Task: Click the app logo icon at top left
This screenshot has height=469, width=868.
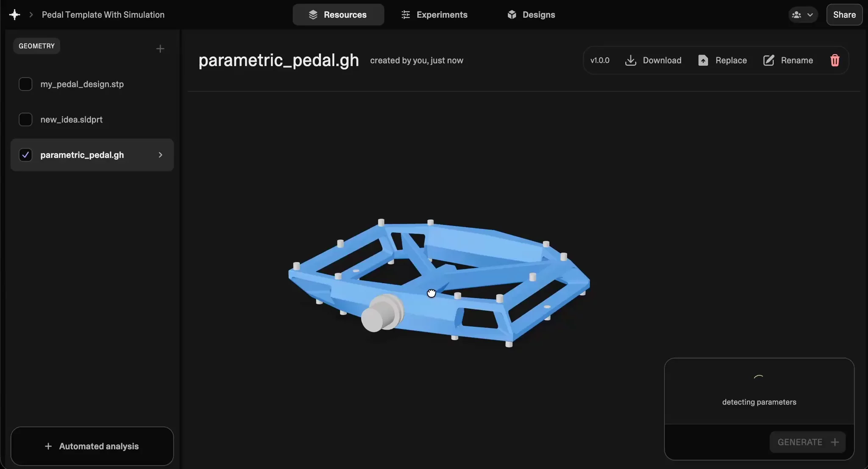Action: (14, 14)
